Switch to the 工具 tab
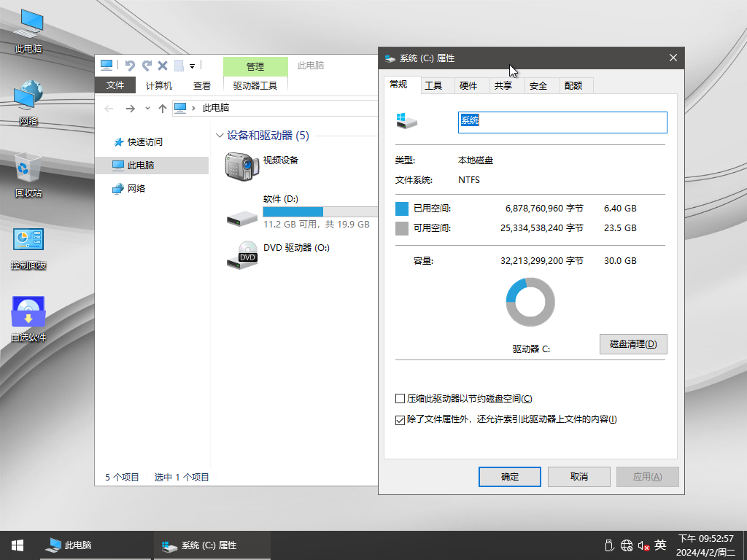747x560 pixels. (433, 85)
